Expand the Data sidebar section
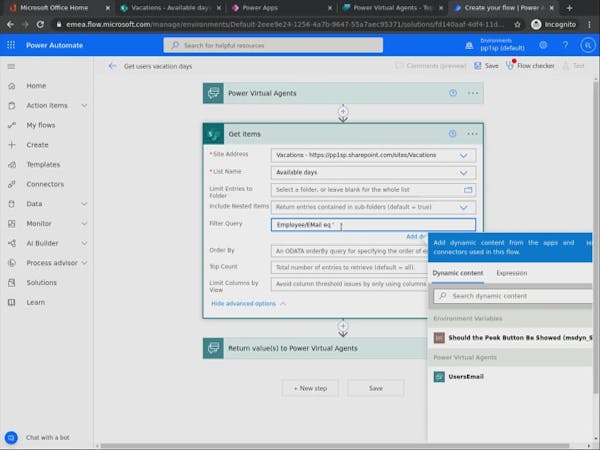 click(84, 204)
